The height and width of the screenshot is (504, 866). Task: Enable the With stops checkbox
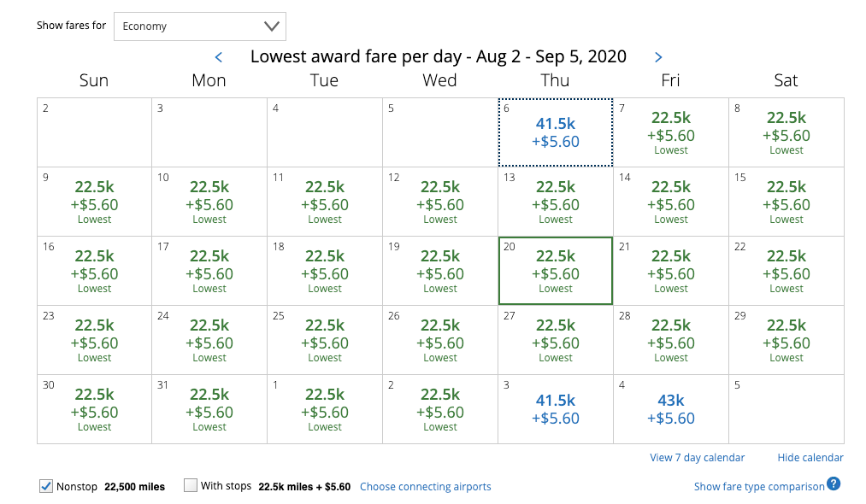point(191,486)
